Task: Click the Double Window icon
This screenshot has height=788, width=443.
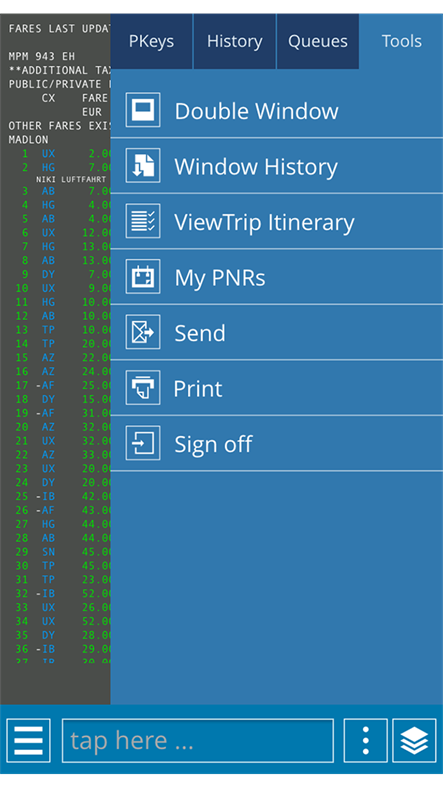Action: 143,110
